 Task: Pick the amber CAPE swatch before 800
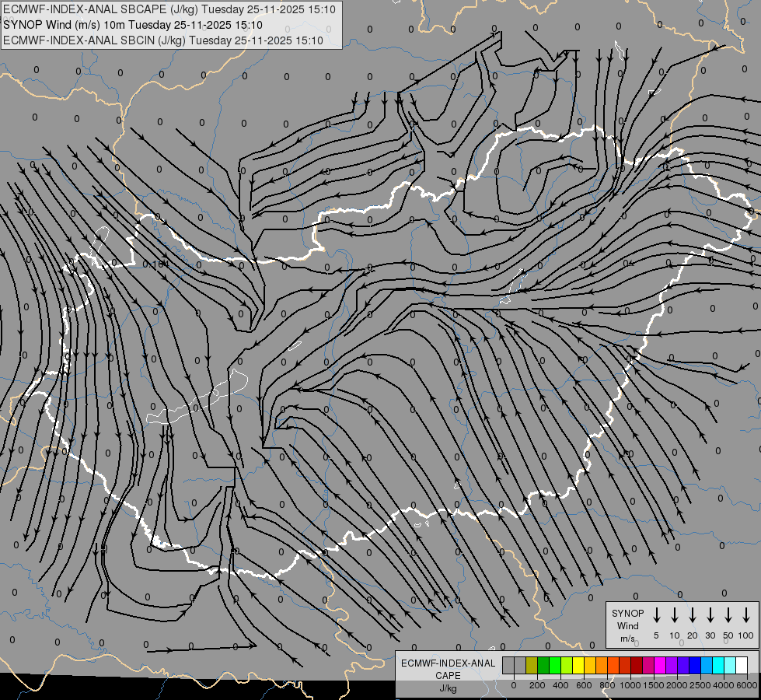[x=590, y=665]
